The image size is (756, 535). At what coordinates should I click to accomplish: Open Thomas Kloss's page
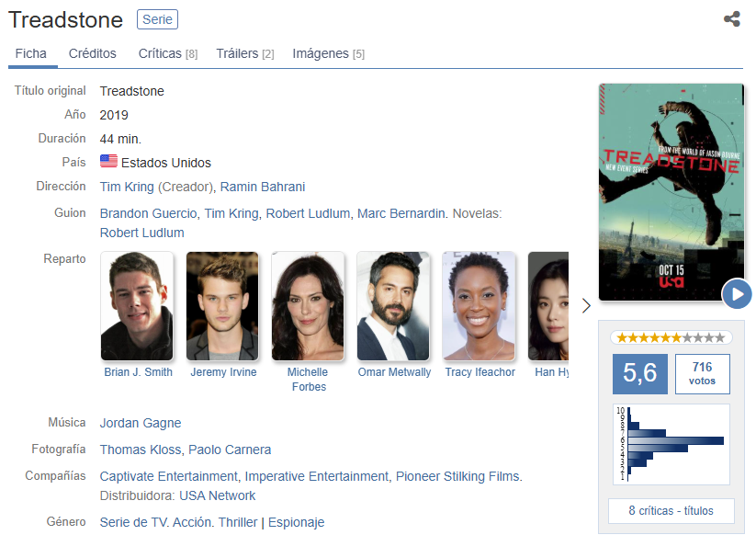(141, 450)
